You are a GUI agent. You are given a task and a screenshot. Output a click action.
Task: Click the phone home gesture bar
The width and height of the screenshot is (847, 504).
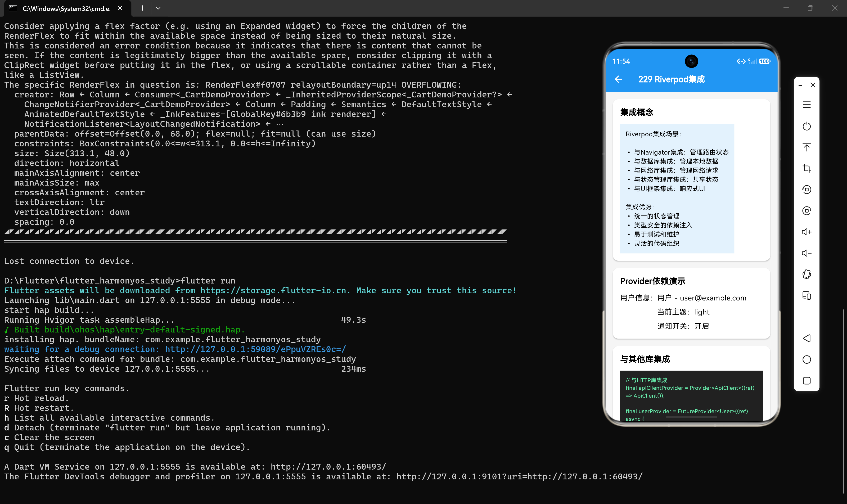click(691, 417)
